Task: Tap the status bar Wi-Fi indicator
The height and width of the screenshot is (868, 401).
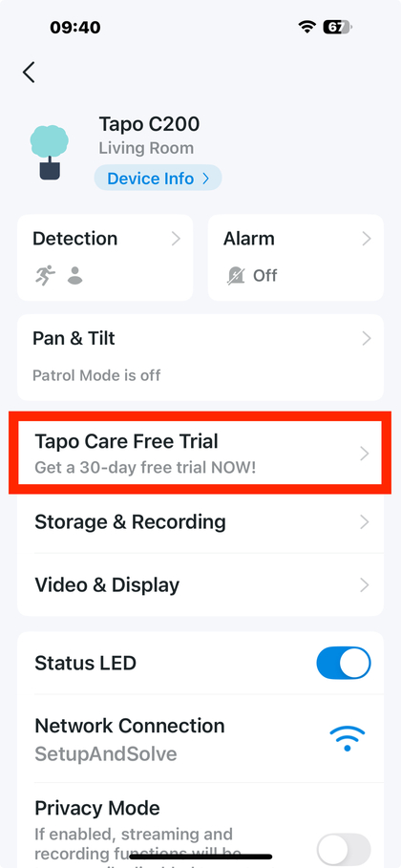Action: pos(306,27)
